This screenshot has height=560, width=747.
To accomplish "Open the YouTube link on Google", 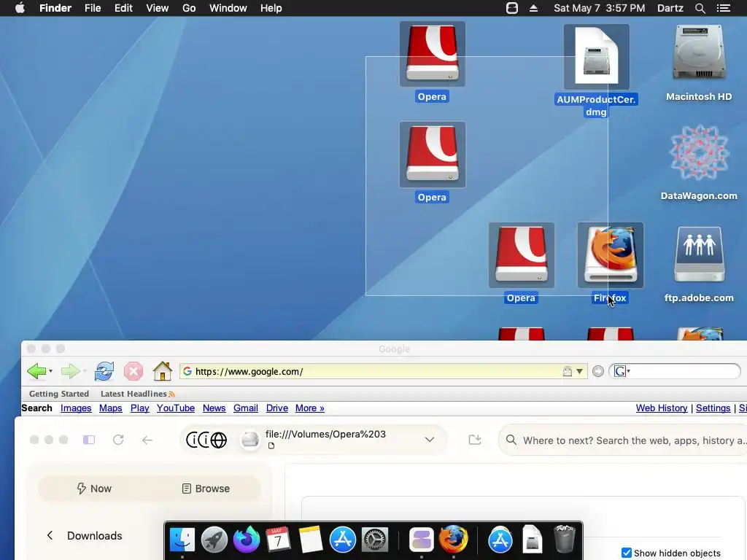I will click(176, 408).
